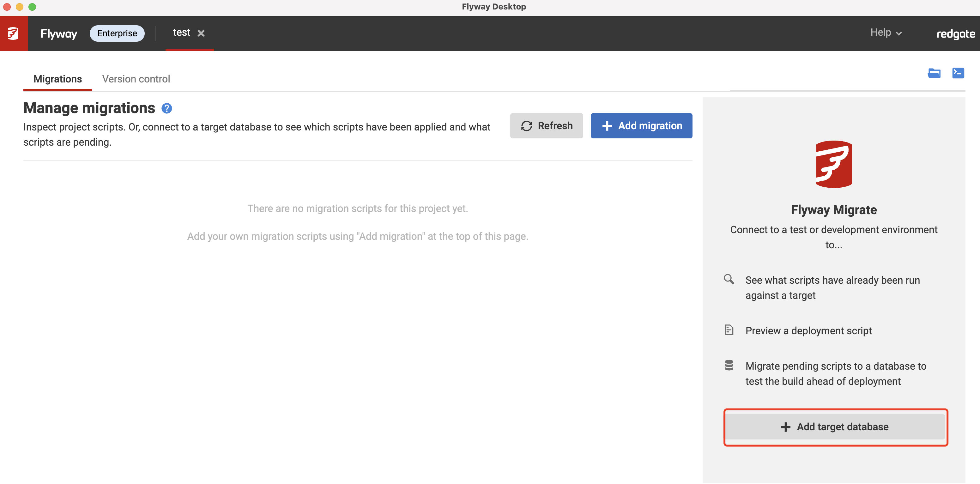Screen dimensions: 980x484
Task: Click the large Flyway Migrate logo
Action: [x=833, y=164]
